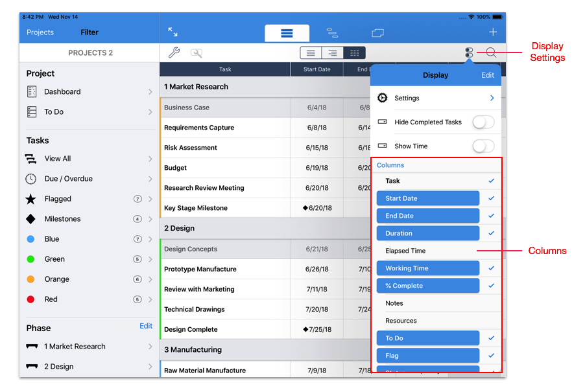This screenshot has width=585, height=392.
Task: Select the Filter tab
Action: (90, 32)
